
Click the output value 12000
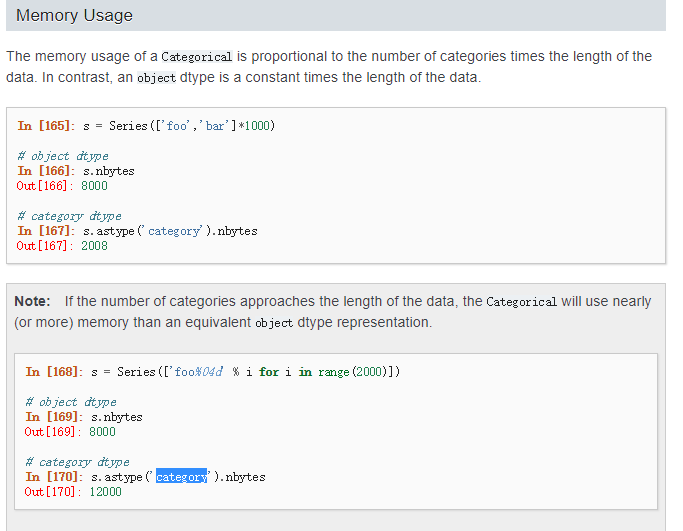(x=105, y=492)
